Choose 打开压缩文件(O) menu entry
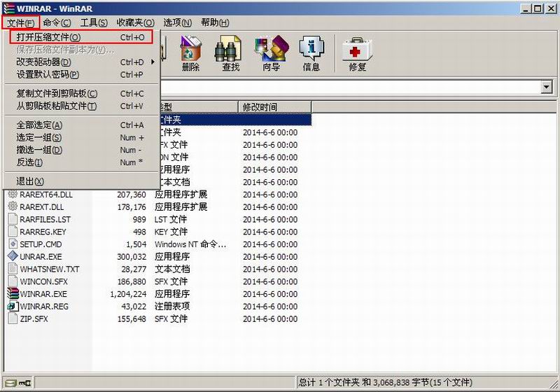The height and width of the screenshot is (392, 560). [82, 37]
